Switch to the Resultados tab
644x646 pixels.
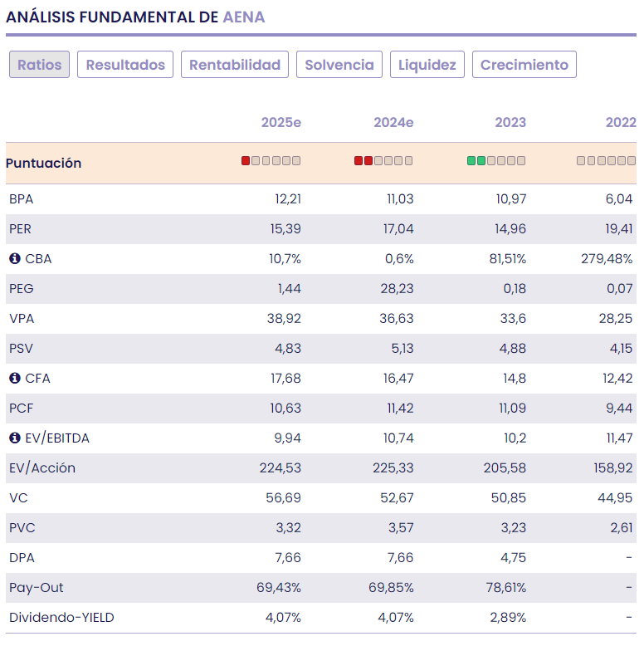tap(125, 65)
